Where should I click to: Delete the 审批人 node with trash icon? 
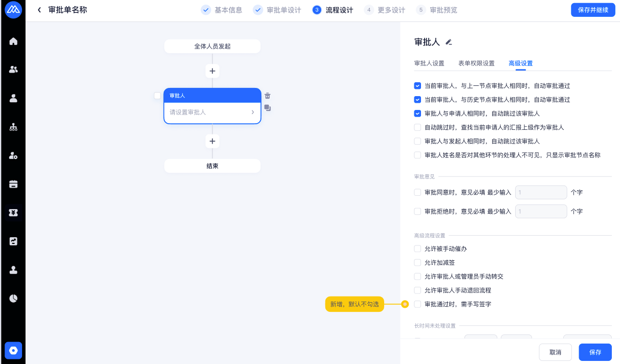[x=268, y=96]
